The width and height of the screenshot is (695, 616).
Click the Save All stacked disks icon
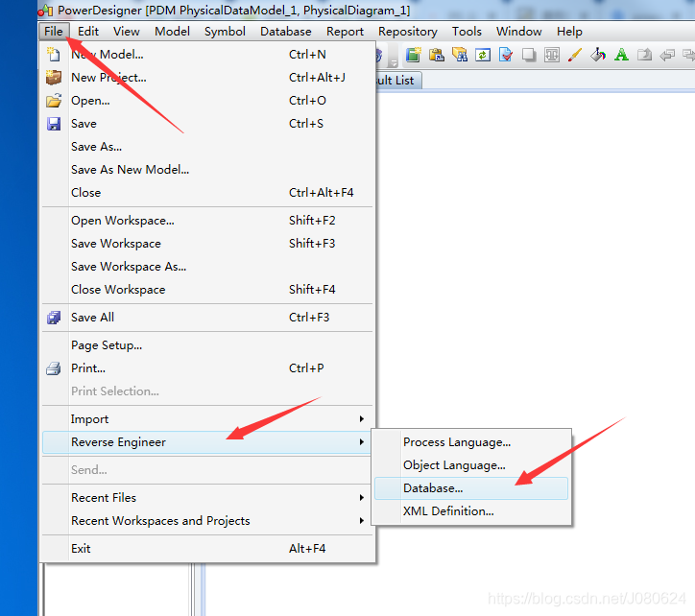coord(54,318)
